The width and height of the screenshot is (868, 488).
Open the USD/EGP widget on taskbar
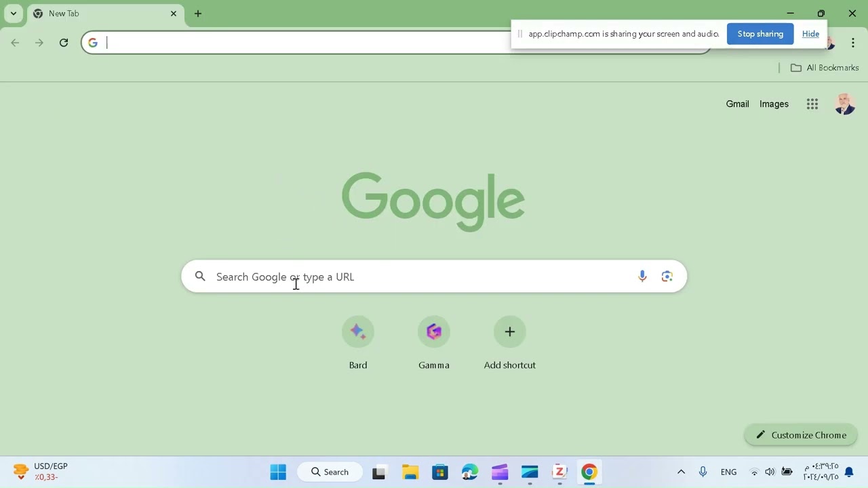[41, 472]
